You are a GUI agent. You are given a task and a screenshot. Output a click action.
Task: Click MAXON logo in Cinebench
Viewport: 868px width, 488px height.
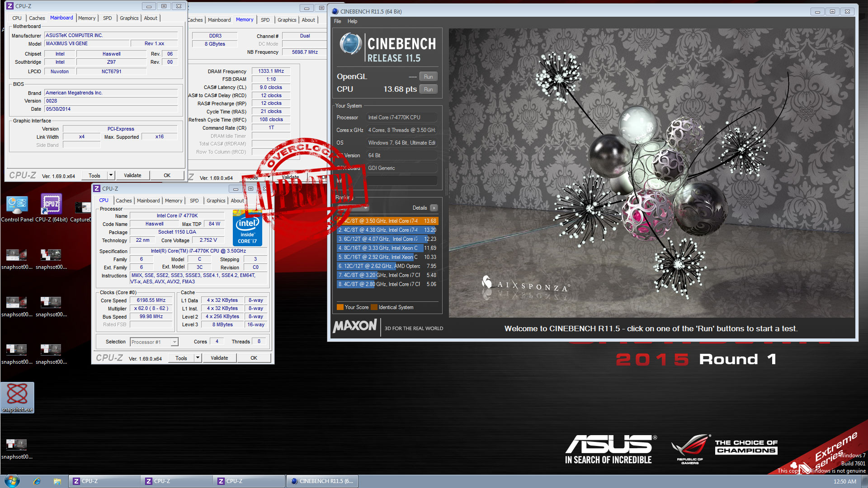click(x=355, y=326)
